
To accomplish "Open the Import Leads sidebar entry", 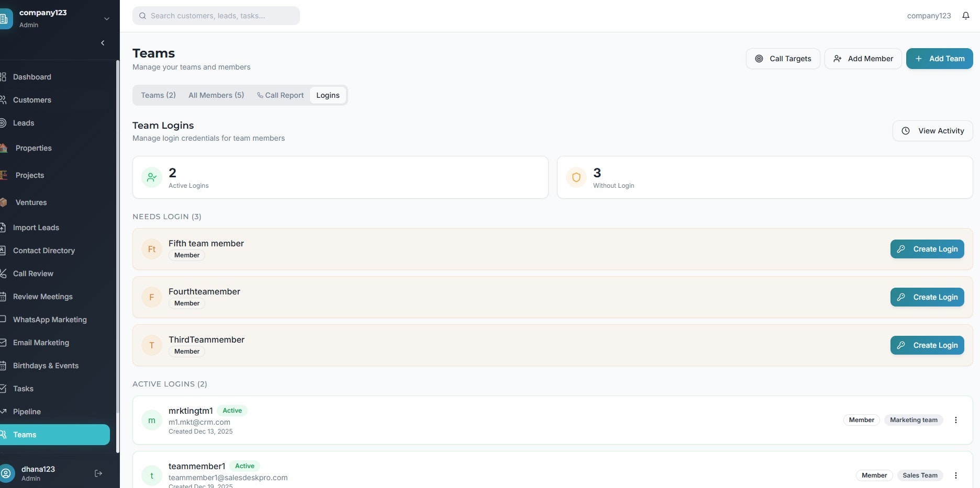I will pos(36,228).
